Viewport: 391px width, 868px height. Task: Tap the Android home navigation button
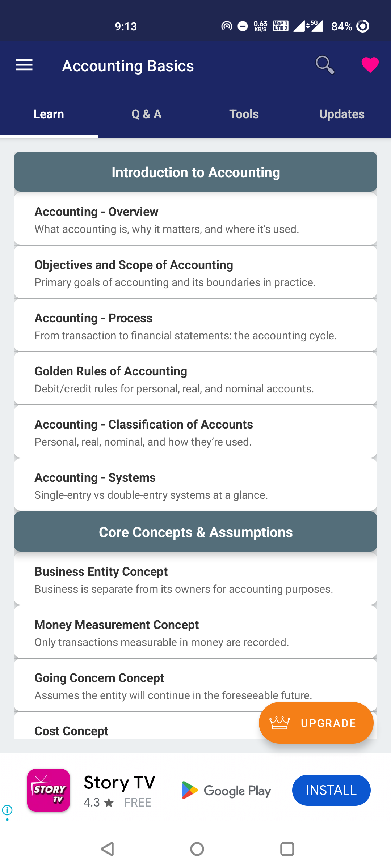point(195,848)
